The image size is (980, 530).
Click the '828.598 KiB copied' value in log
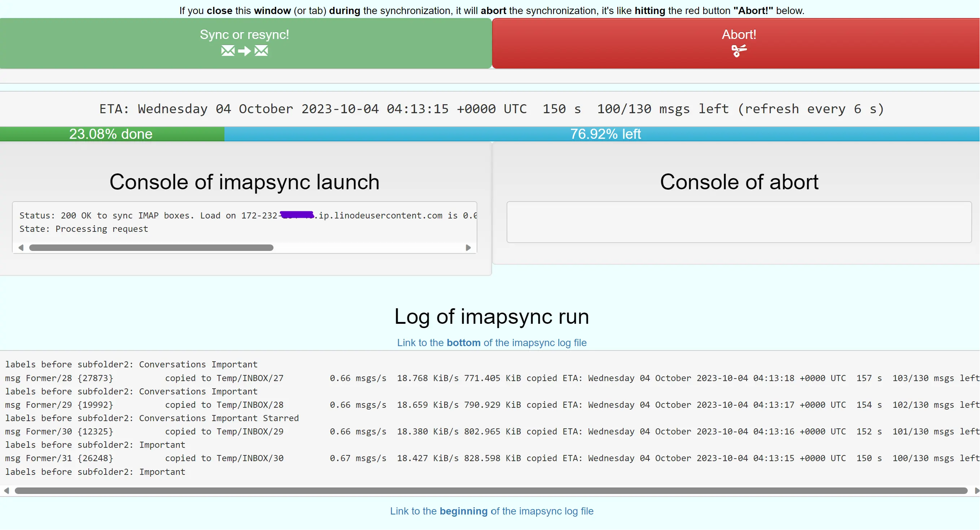pos(511,458)
